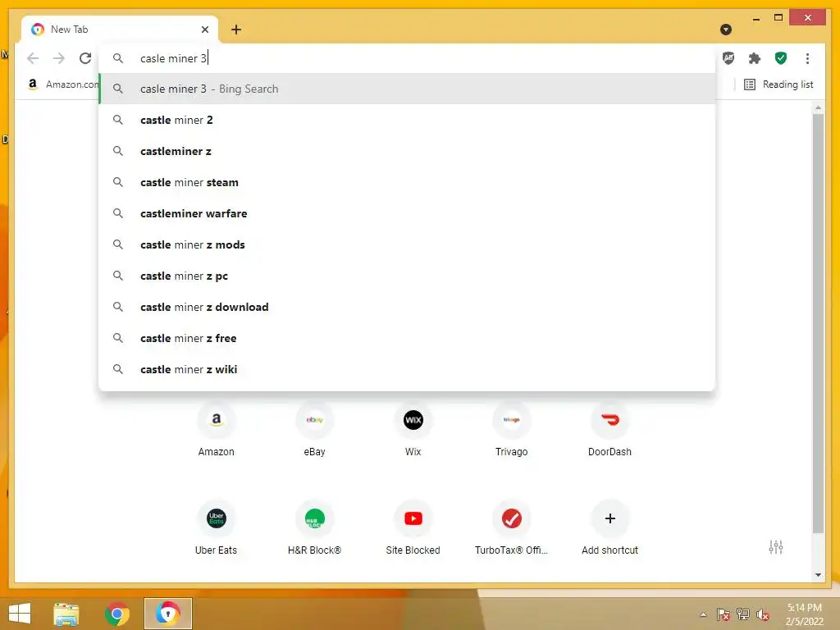Open the Trivago shortcut tile
The height and width of the screenshot is (630, 840).
coord(512,428)
